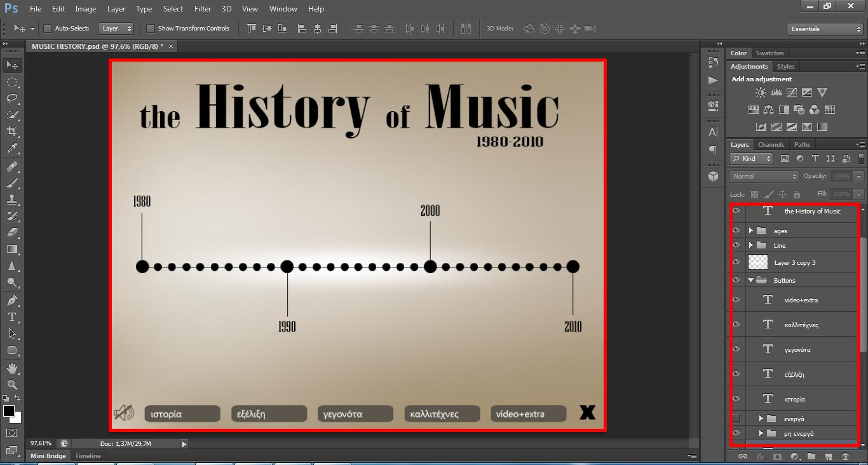Select the Crop tool

pyautogui.click(x=12, y=131)
